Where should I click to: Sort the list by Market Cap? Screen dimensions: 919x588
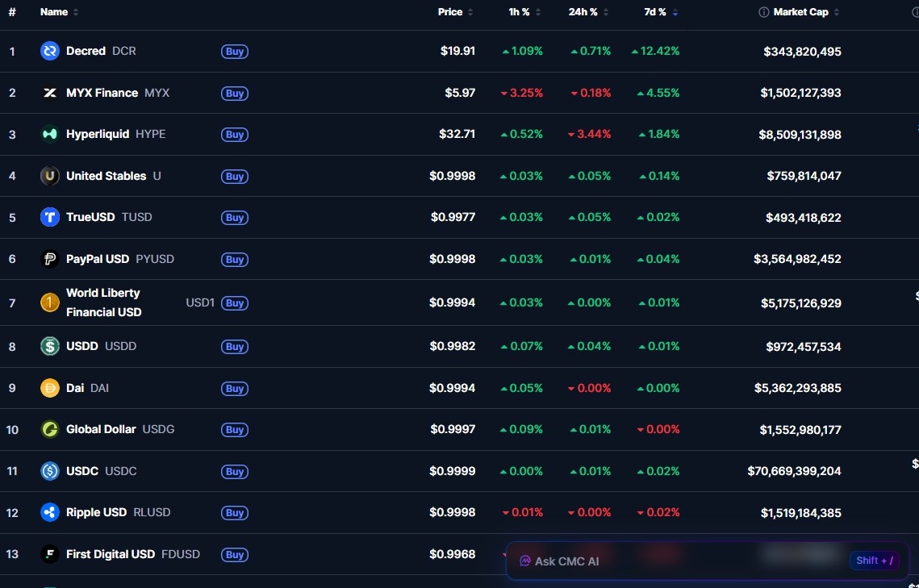coord(799,12)
